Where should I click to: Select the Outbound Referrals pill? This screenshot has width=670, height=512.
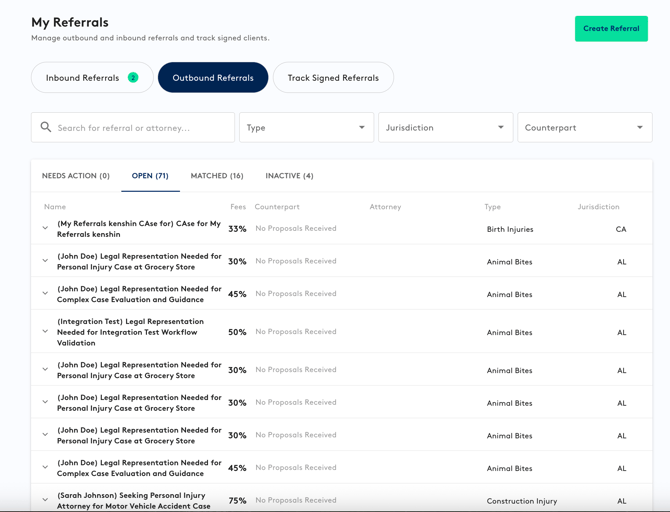213,78
